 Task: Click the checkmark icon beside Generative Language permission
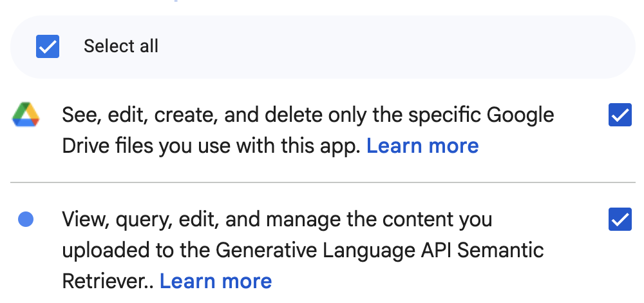point(620,220)
